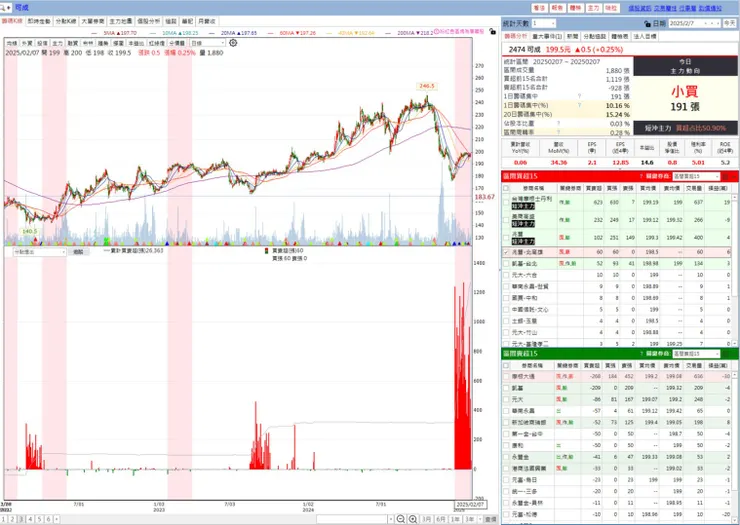Zoom out the chart with minus magnifier
This screenshot has width=740, height=525.
[401, 519]
